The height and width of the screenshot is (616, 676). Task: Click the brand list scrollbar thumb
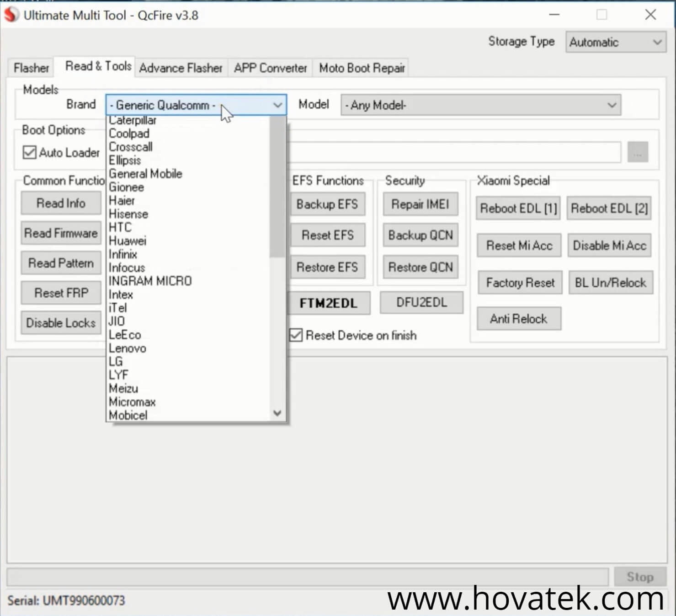[x=277, y=187]
